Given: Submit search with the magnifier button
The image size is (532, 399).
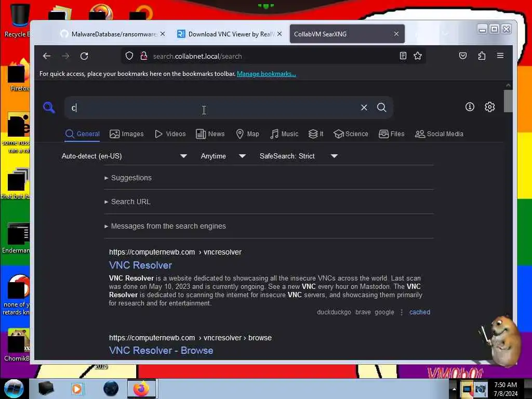Looking at the screenshot, I should pos(382,108).
